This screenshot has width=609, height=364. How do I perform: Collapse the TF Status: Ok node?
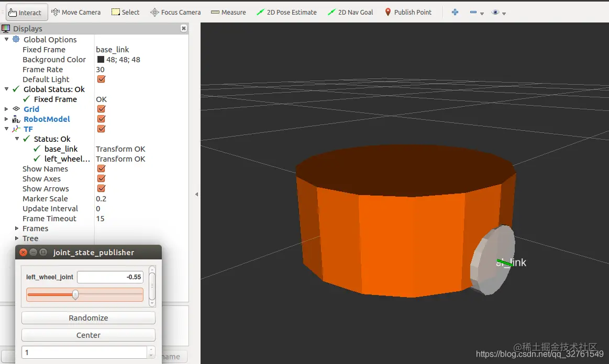(x=17, y=139)
